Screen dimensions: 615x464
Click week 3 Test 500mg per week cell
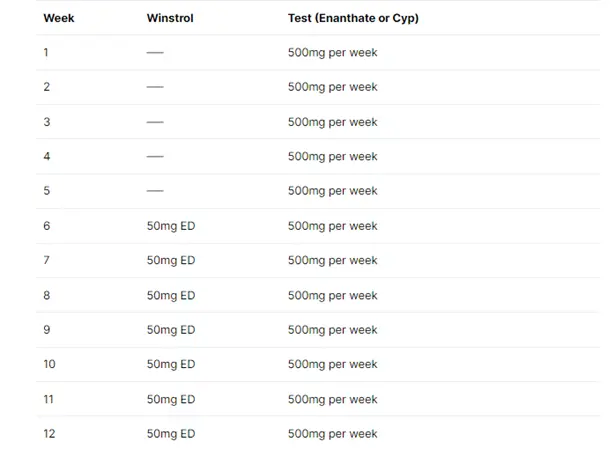point(332,122)
